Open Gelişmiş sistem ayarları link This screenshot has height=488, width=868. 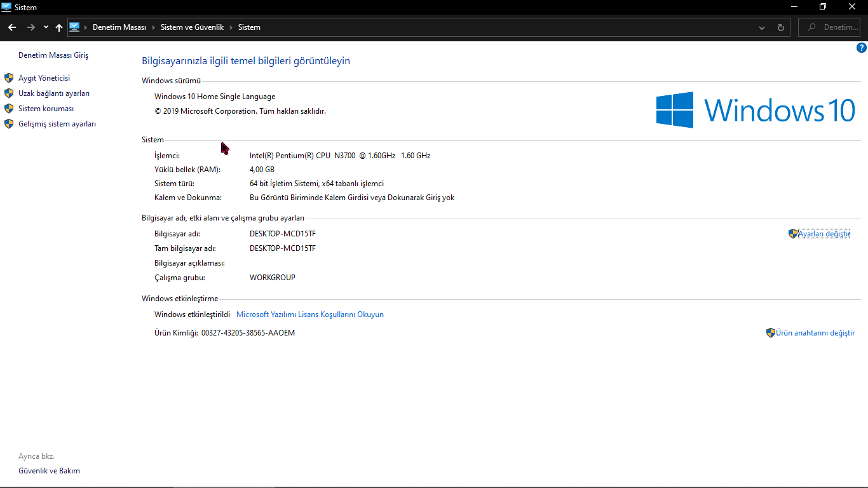point(57,124)
